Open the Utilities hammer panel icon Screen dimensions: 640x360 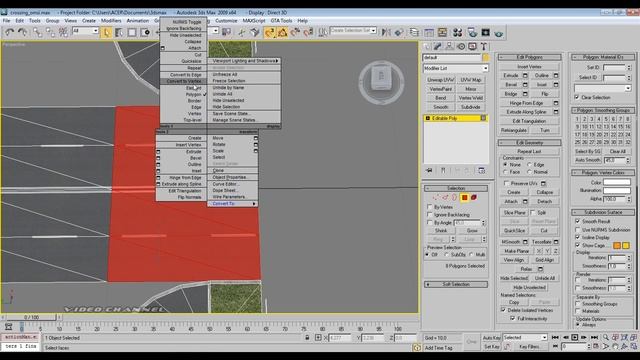tap(484, 47)
